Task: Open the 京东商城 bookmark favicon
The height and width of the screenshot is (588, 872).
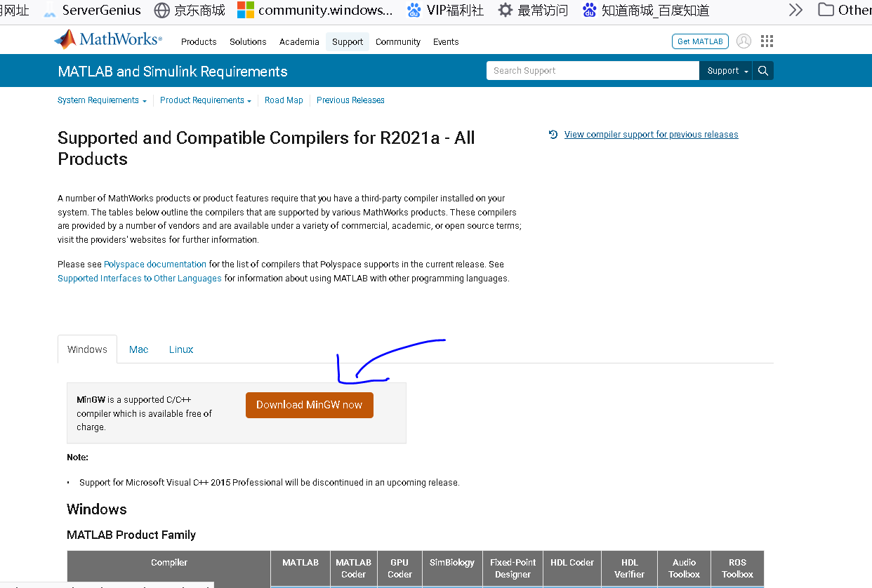Action: tap(162, 10)
